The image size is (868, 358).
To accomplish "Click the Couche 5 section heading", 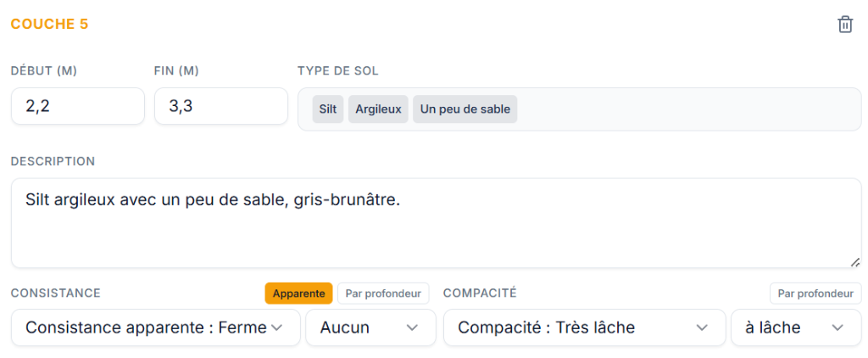I will coord(49,25).
